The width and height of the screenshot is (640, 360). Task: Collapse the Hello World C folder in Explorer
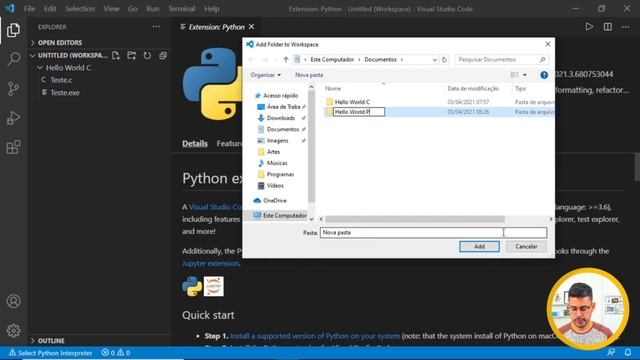pyautogui.click(x=64, y=68)
